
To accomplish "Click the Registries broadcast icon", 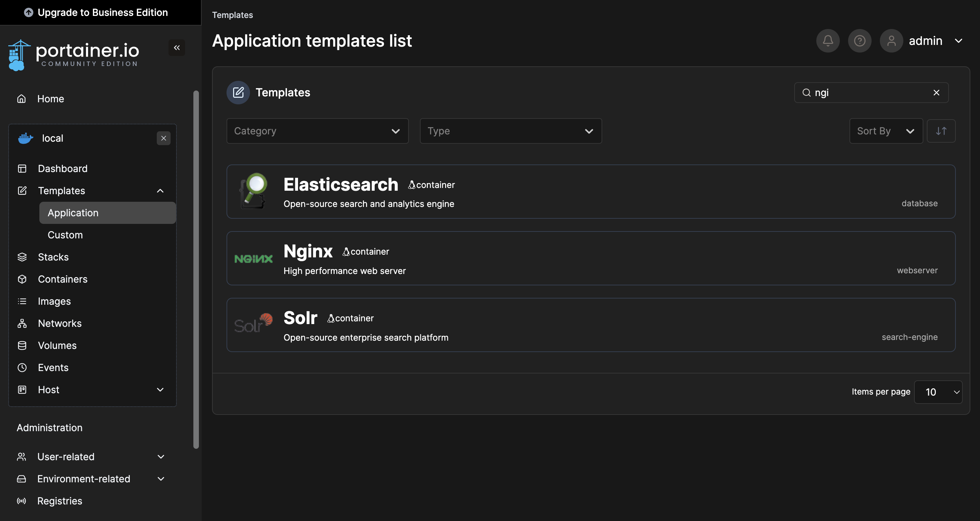I will [x=22, y=501].
